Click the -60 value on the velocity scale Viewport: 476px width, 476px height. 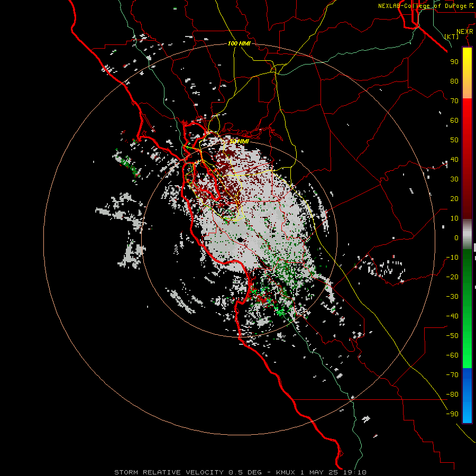coord(452,355)
